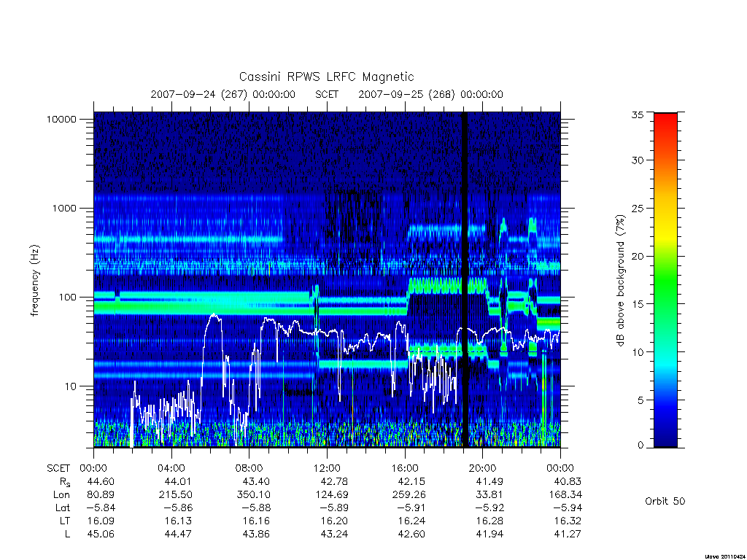Click the L value 45.06

click(x=101, y=534)
